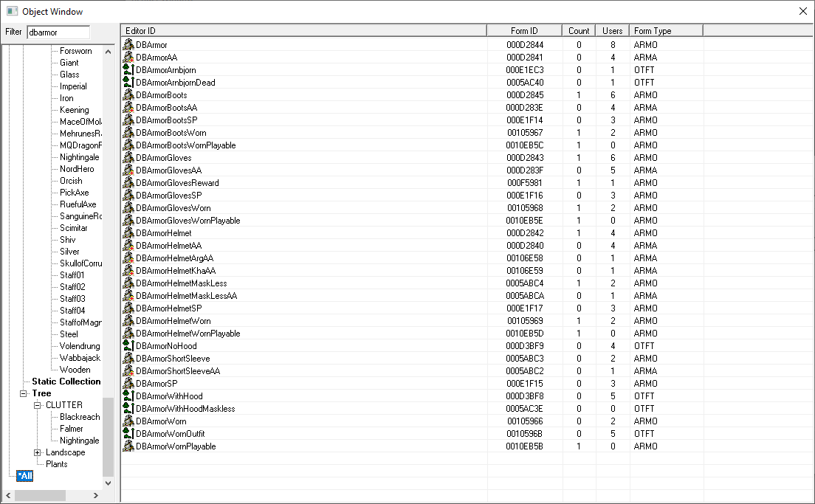Click the icon next to DBArmorBootsAA
Screen dimensions: 815x504
(x=128, y=108)
